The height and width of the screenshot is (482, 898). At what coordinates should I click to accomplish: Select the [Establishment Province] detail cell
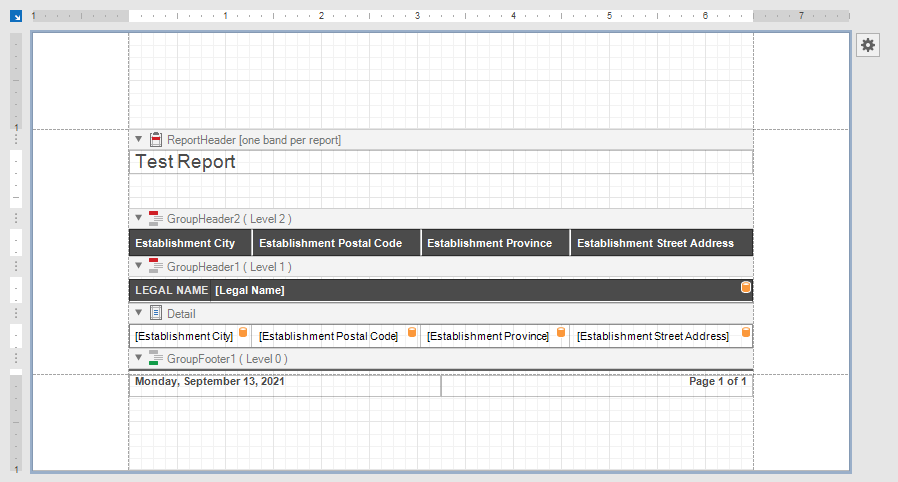click(x=495, y=336)
